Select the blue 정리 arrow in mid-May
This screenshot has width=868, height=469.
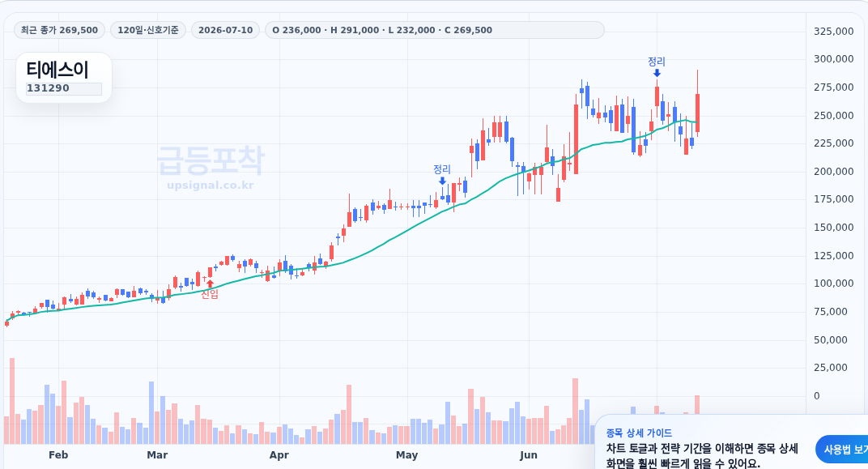pyautogui.click(x=442, y=181)
